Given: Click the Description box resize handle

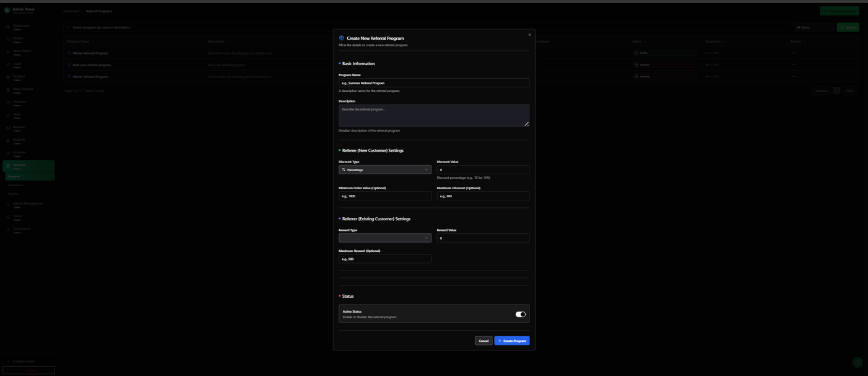Looking at the screenshot, I should [526, 124].
